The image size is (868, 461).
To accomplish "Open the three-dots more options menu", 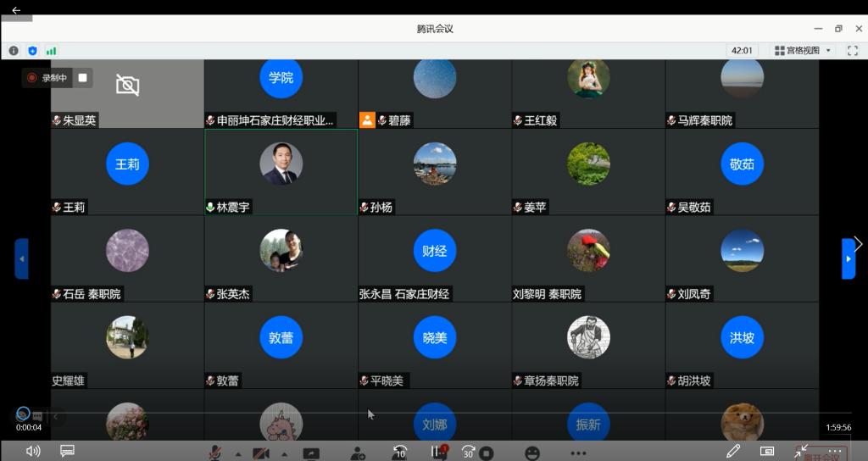I will click(578, 453).
